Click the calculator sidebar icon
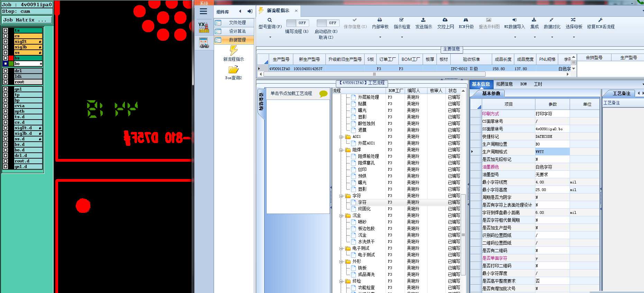 pos(204,43)
